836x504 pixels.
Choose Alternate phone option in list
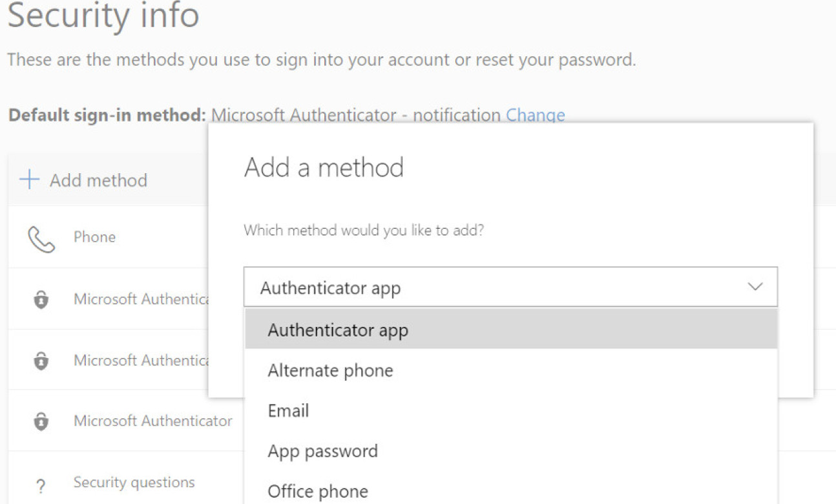point(330,370)
